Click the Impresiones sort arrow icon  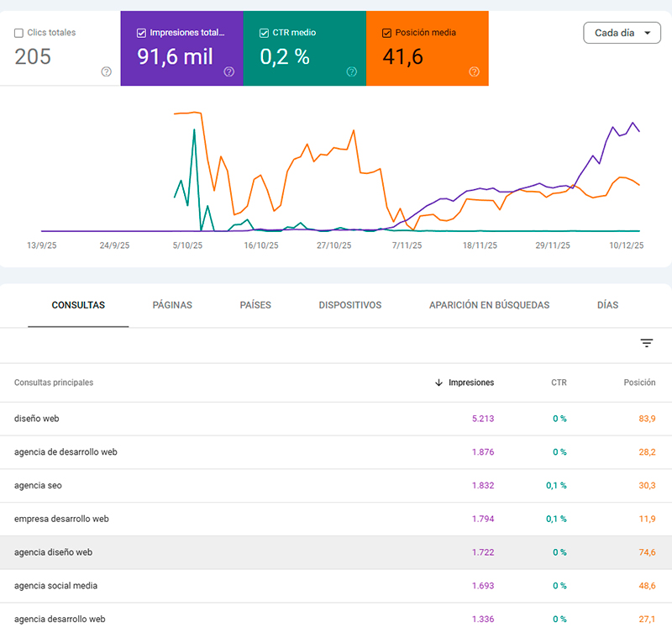coord(438,382)
